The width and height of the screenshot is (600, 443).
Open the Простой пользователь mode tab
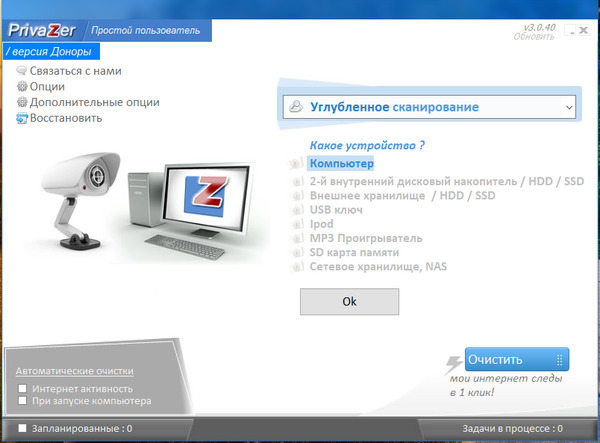click(146, 30)
